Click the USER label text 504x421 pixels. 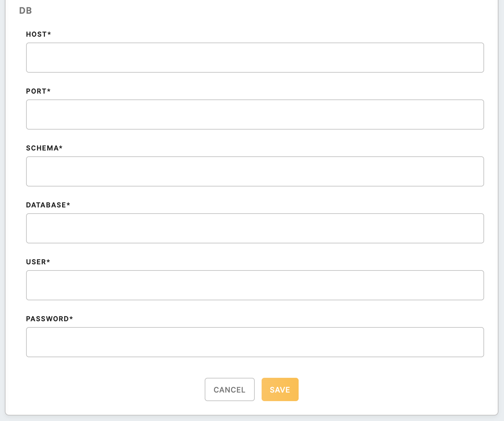click(x=36, y=262)
